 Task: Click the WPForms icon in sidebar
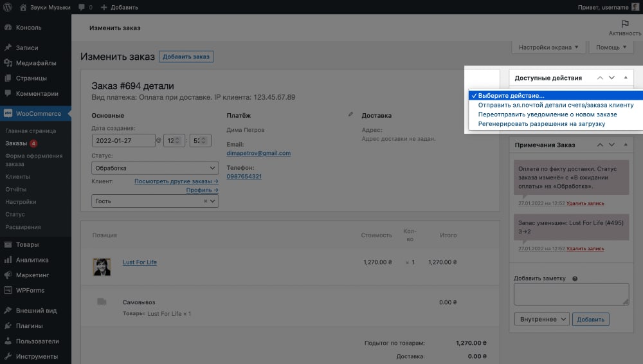pyautogui.click(x=8, y=290)
